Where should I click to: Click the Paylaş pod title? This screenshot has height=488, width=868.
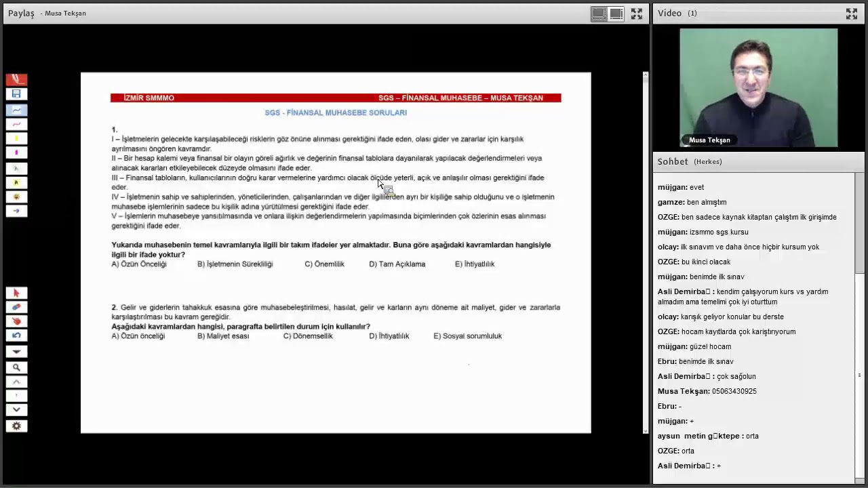(x=21, y=14)
